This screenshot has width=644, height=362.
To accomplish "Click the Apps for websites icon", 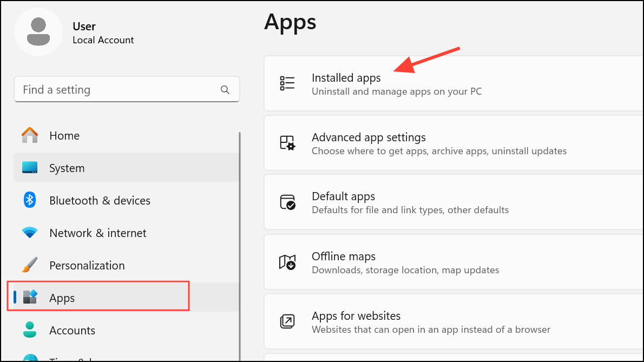I will (287, 321).
